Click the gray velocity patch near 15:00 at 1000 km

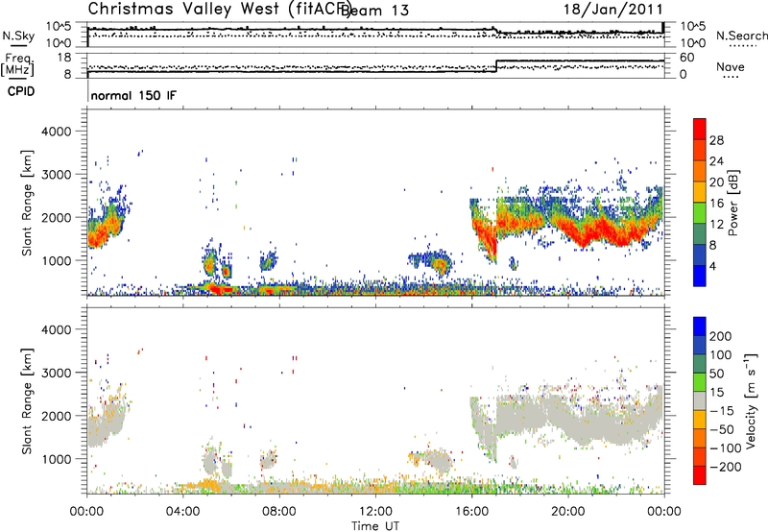(x=439, y=461)
